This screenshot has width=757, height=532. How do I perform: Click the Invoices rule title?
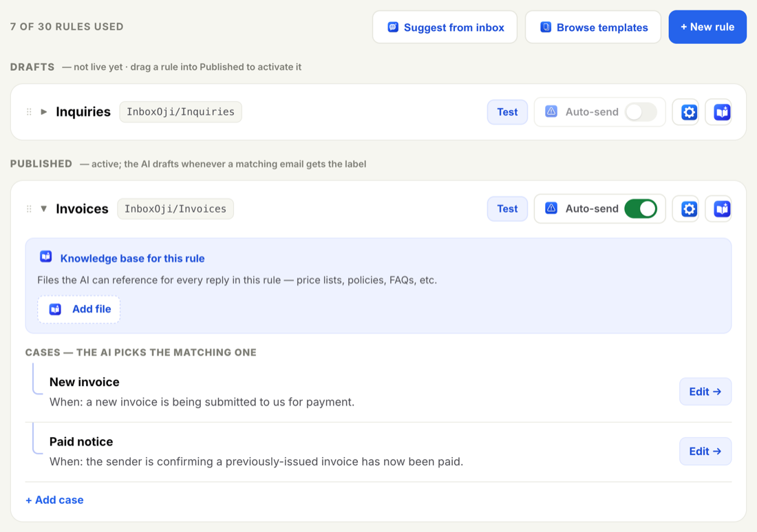point(82,209)
